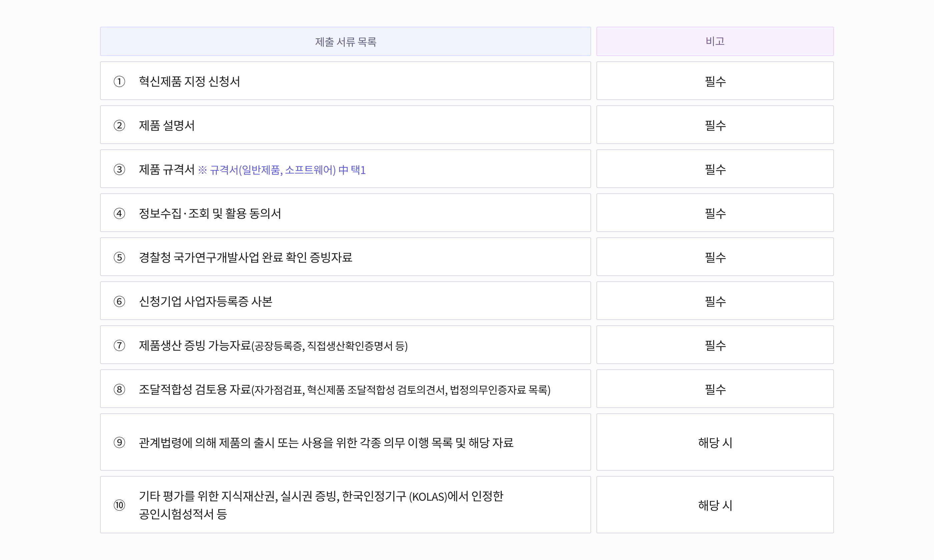The height and width of the screenshot is (560, 934).
Task: Click 필수 cell beside 조달적합성 검토용 자료
Action: tap(715, 389)
